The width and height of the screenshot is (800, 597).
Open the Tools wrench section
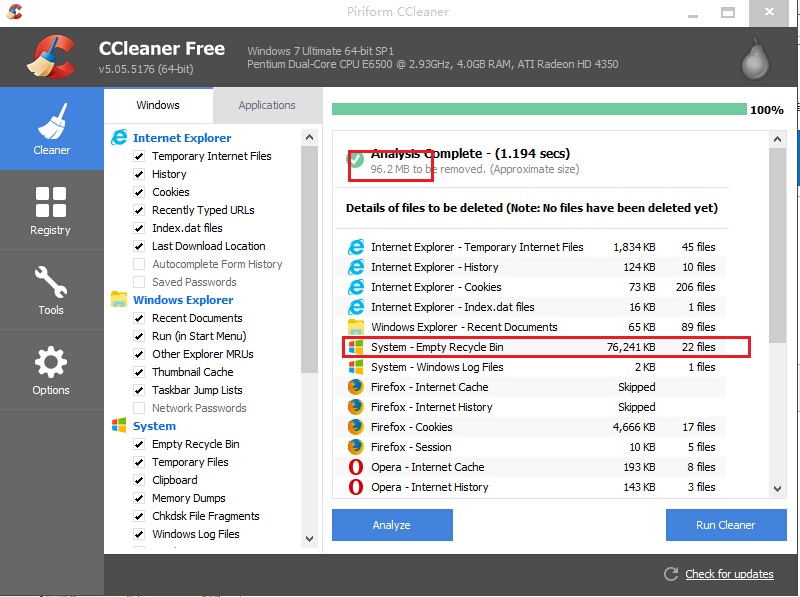pyautogui.click(x=51, y=282)
